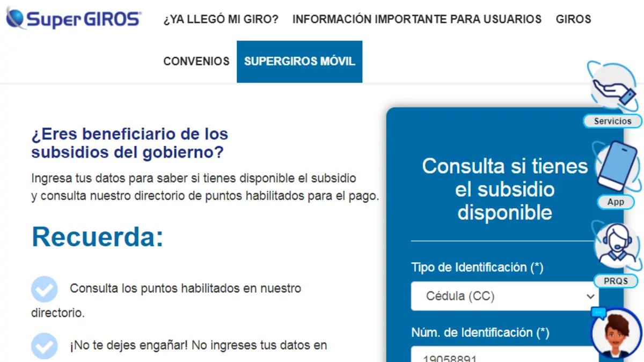Open the CONVENIOS menu item

pyautogui.click(x=196, y=61)
